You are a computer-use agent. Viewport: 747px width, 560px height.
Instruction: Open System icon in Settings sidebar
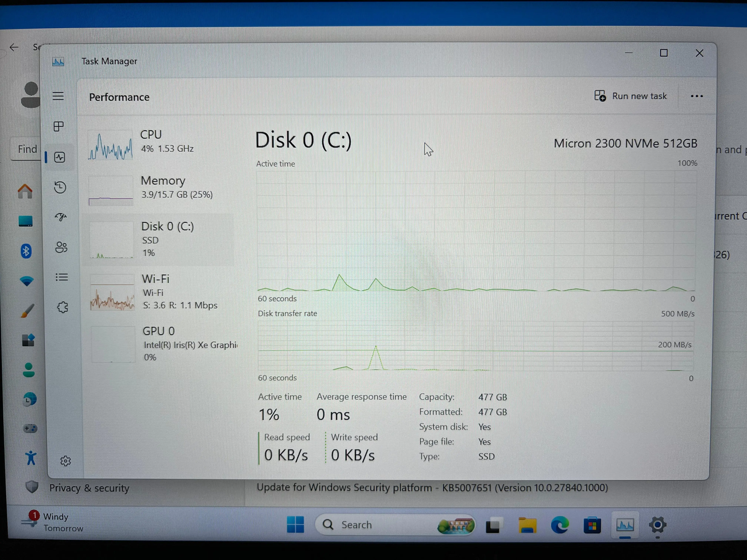tap(25, 221)
